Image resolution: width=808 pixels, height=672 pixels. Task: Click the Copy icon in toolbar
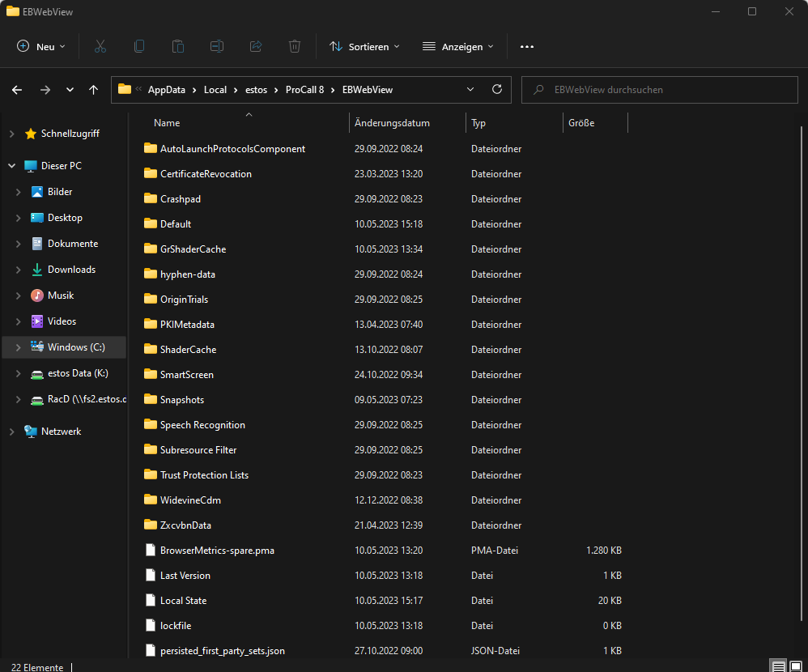click(x=139, y=47)
